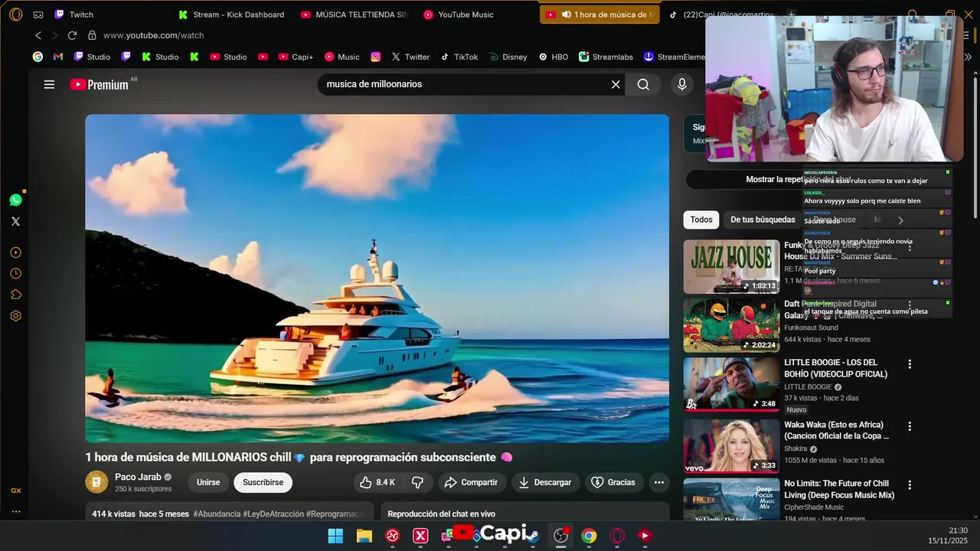Click the Compartir button
980x551 pixels.
point(471,482)
